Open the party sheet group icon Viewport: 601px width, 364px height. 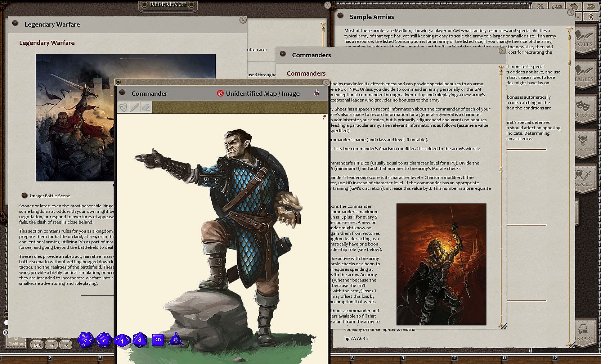(557, 6)
